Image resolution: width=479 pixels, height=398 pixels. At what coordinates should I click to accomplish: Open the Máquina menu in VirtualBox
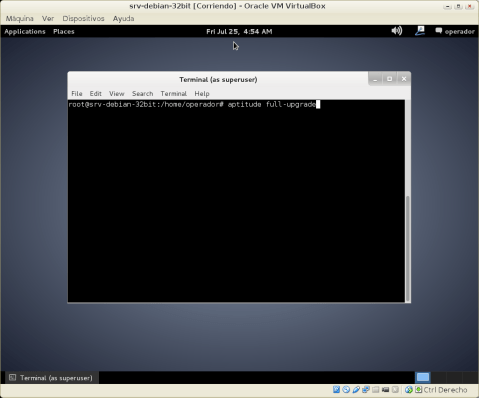coord(20,19)
